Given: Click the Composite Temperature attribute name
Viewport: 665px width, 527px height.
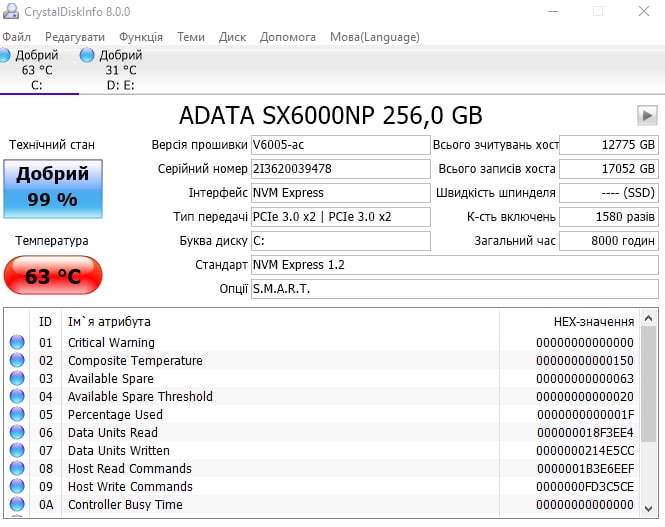Looking at the screenshot, I should click(x=135, y=360).
